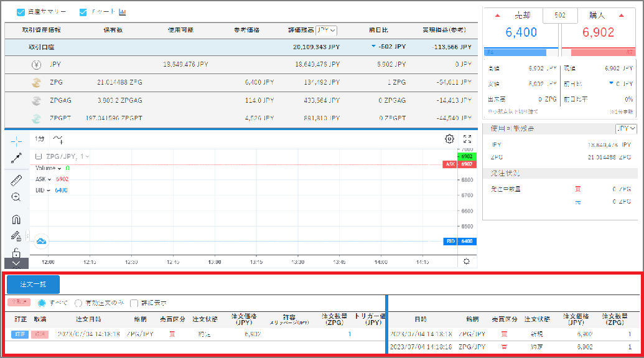Screen dimensions: 644x358
Task: Collapse the ZPG/JPY legend box icon
Action: [39, 157]
